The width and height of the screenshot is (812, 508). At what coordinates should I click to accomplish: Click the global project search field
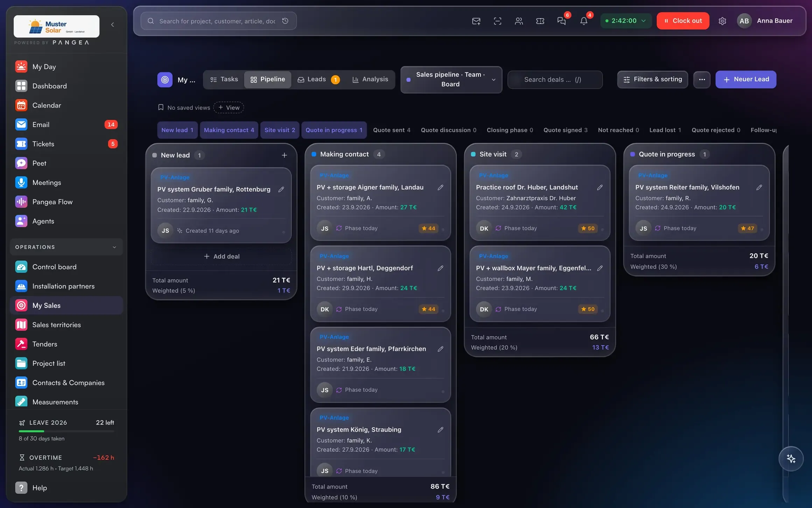point(218,21)
